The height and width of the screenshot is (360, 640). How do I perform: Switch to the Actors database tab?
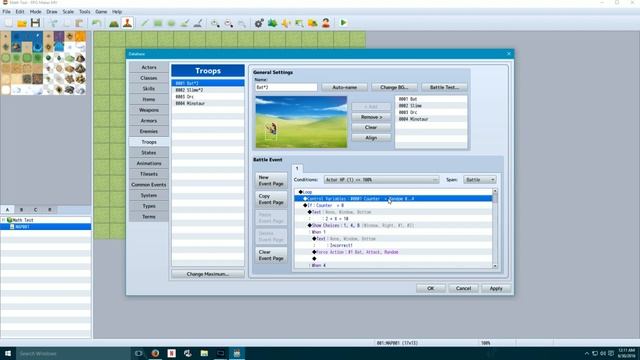(x=149, y=67)
